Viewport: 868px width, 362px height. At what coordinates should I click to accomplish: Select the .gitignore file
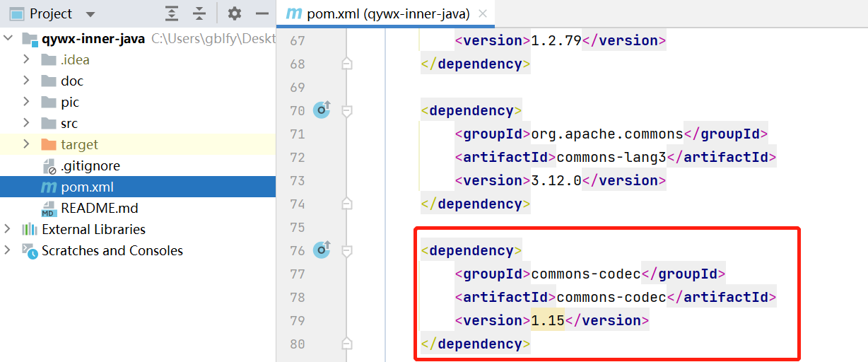click(138, 165)
